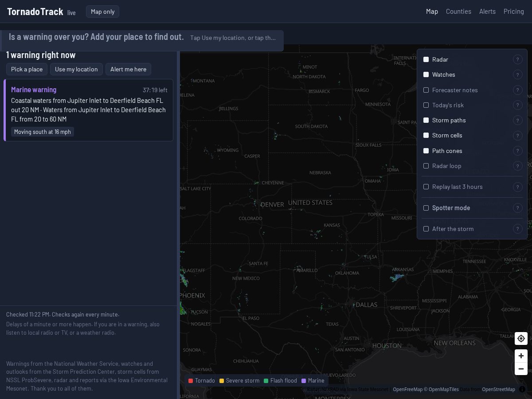Toggle Storm cells checkbox
532x399 pixels.
coord(426,135)
